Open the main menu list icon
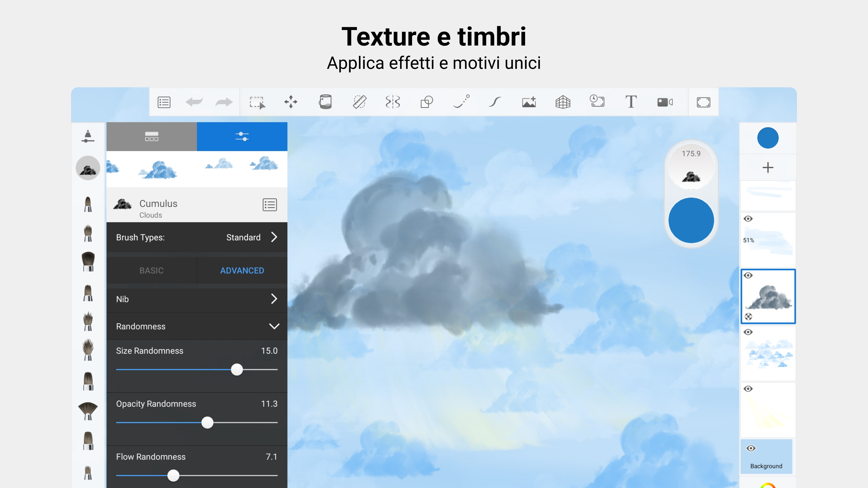Image resolution: width=868 pixels, height=488 pixels. (x=164, y=102)
